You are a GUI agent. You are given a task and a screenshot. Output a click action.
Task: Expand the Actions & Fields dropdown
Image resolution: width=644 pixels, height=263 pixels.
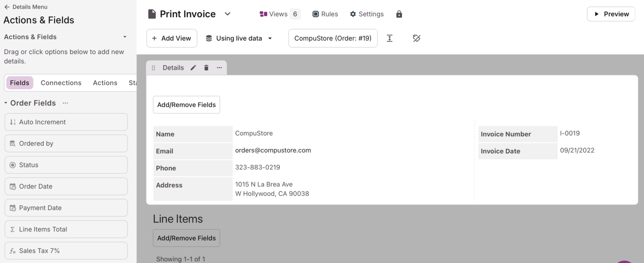(x=125, y=37)
